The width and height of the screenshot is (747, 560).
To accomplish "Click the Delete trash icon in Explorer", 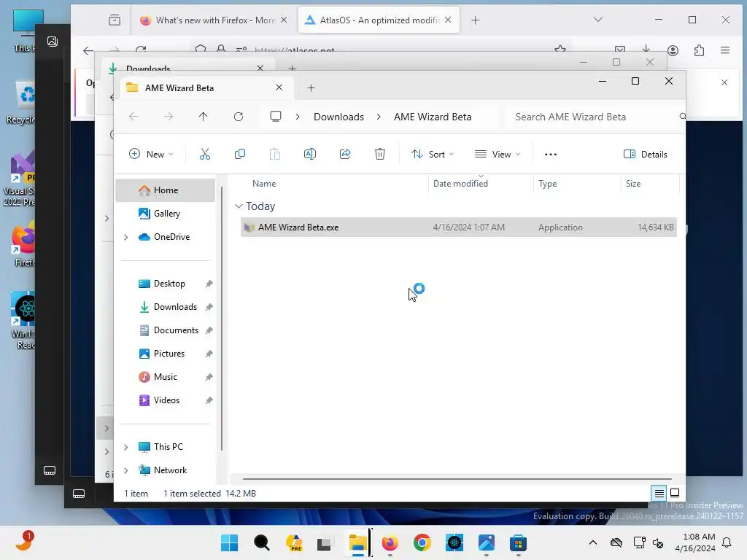I will coord(379,155).
